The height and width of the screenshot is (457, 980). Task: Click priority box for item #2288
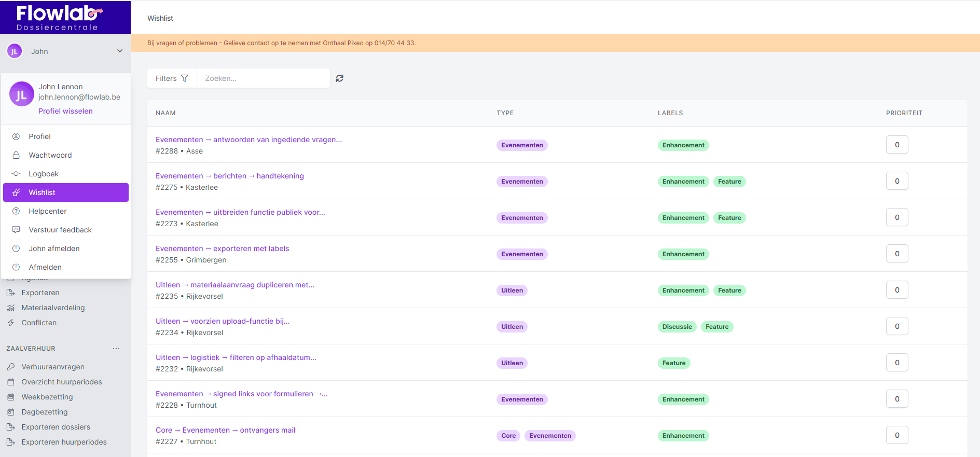click(896, 145)
